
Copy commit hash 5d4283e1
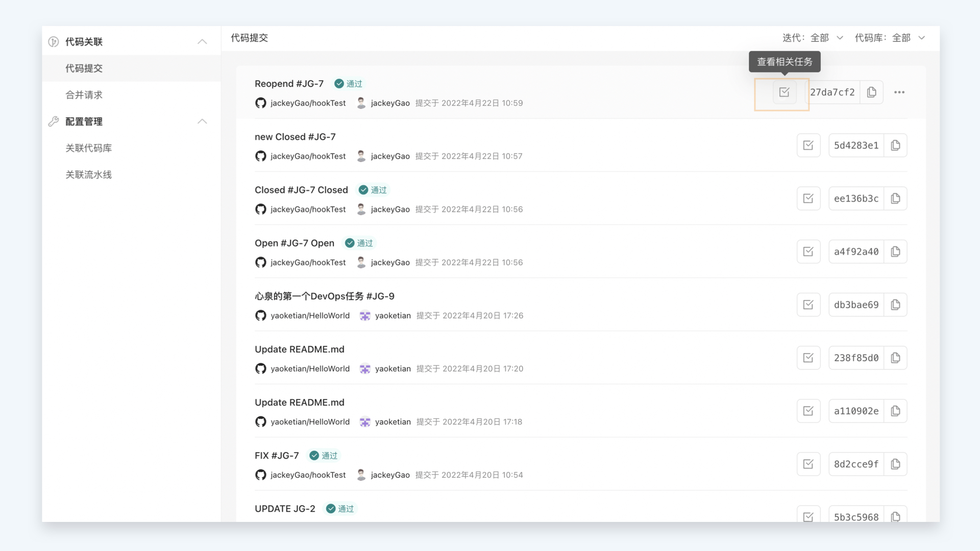pos(895,145)
